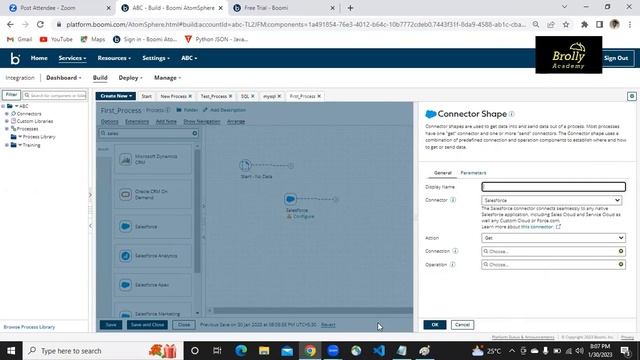The height and width of the screenshot is (360, 640).
Task: Close the SQL tab
Action: tap(253, 96)
